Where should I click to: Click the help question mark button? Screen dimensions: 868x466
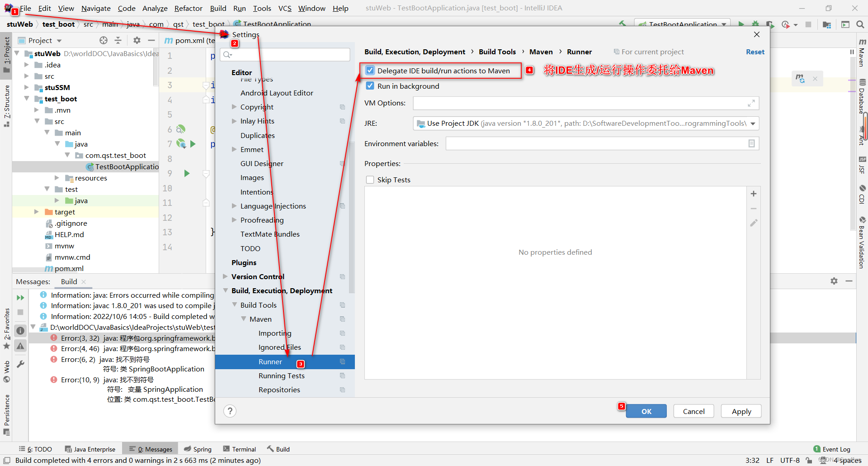click(230, 411)
